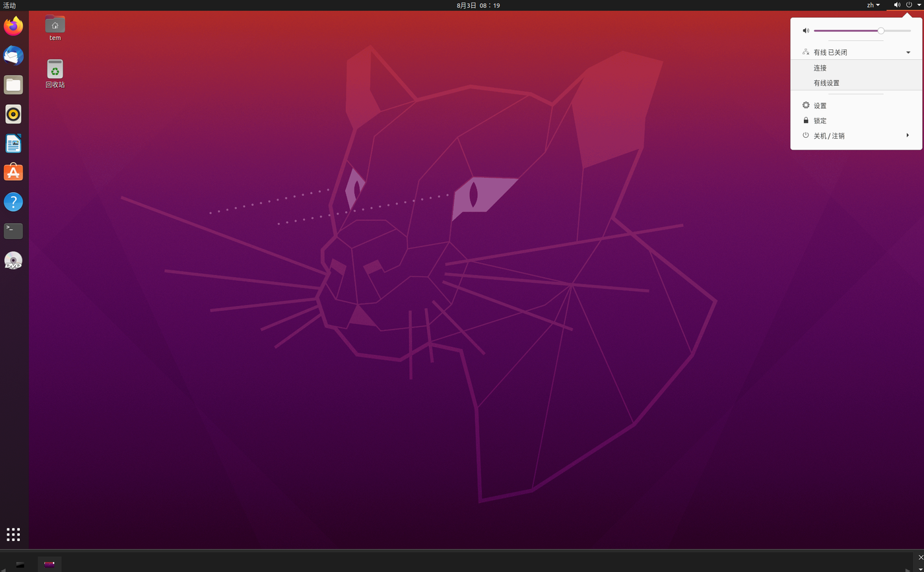Click the lock icon next to 锁定
Screen dimensions: 924x572
[806, 120]
